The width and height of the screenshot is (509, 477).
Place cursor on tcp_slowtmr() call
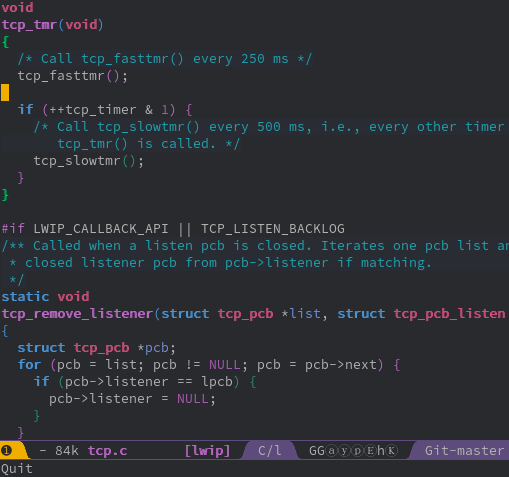[89, 161]
